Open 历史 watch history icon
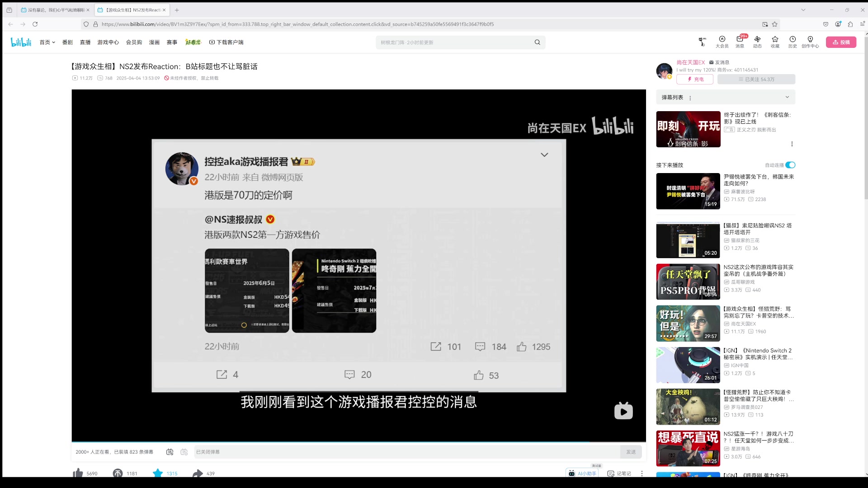This screenshot has height=488, width=868. [793, 42]
